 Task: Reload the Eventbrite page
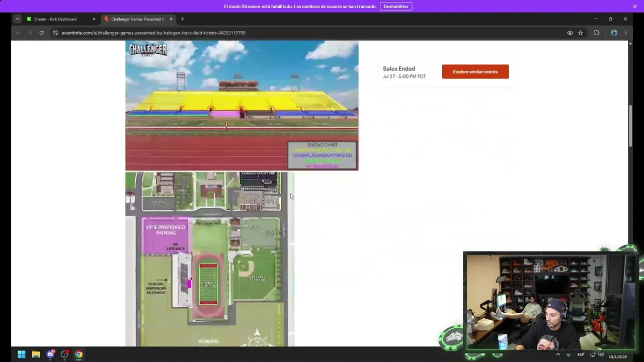(41, 33)
